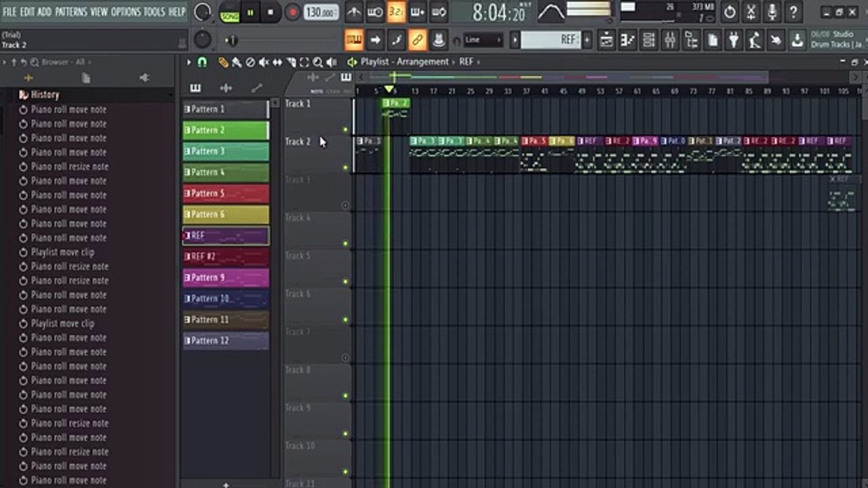Toggle the metronome button
Image resolution: width=868 pixels, height=488 pixels.
click(x=354, y=12)
